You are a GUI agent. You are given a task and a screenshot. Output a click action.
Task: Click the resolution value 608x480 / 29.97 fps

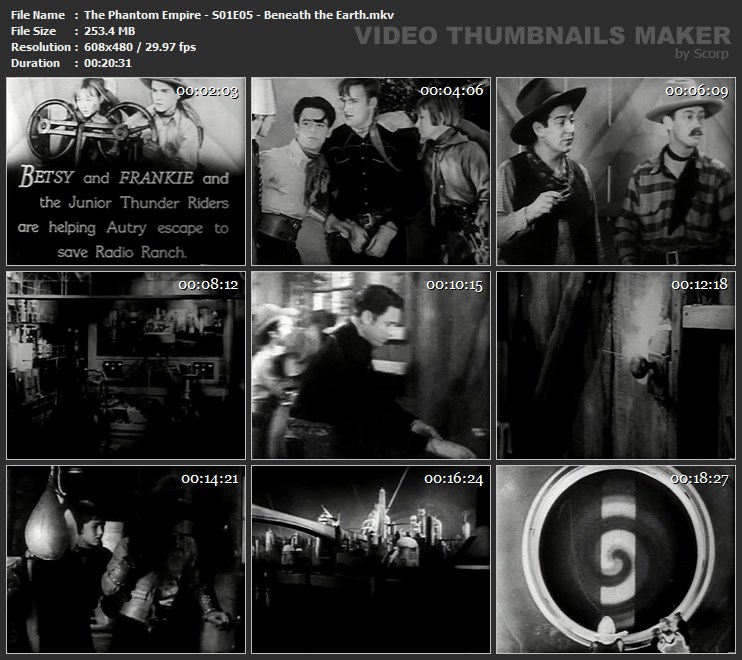pyautogui.click(x=140, y=47)
